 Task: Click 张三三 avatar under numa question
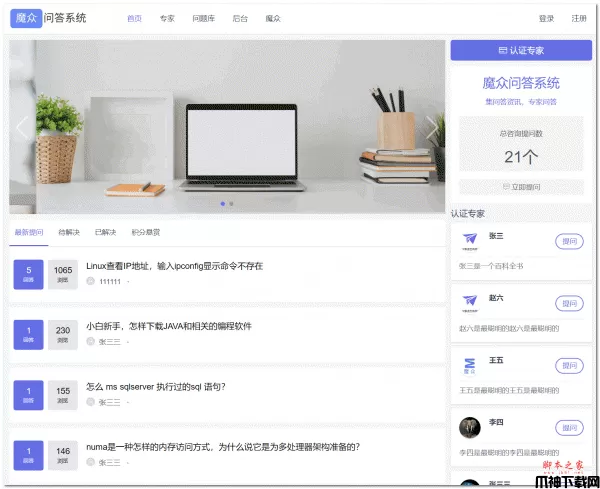pyautogui.click(x=90, y=462)
